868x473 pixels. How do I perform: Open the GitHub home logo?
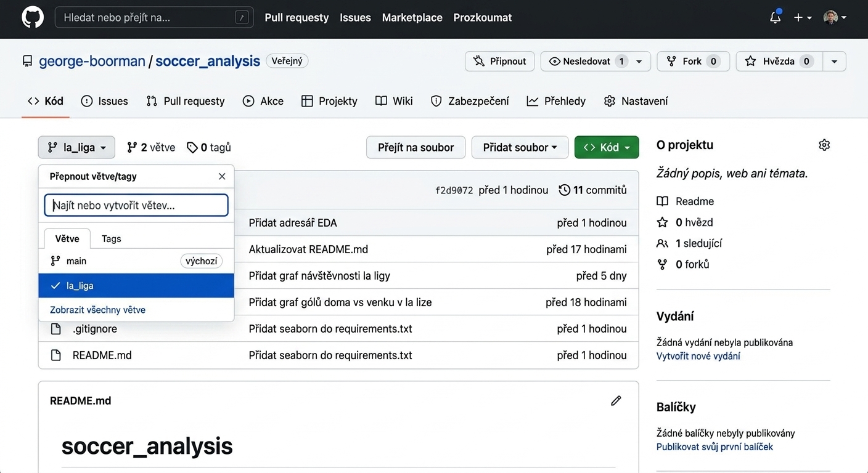click(33, 17)
